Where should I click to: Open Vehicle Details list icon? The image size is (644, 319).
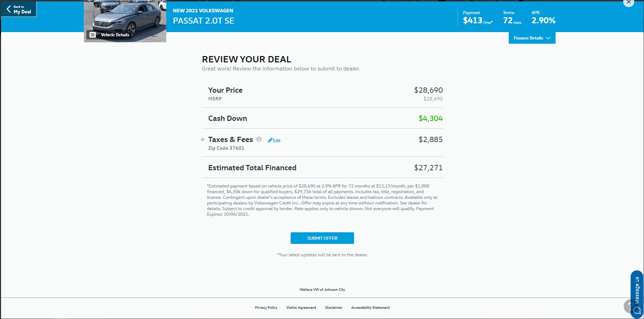point(93,35)
